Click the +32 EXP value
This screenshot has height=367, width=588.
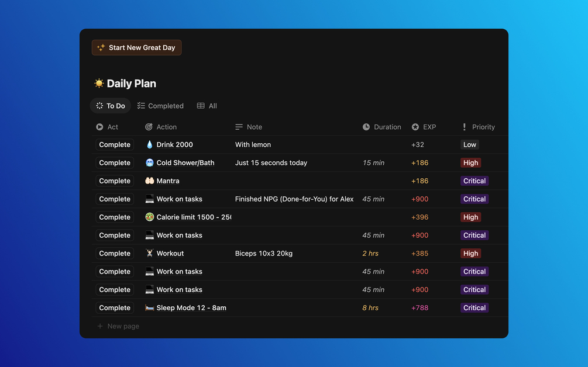pos(417,144)
